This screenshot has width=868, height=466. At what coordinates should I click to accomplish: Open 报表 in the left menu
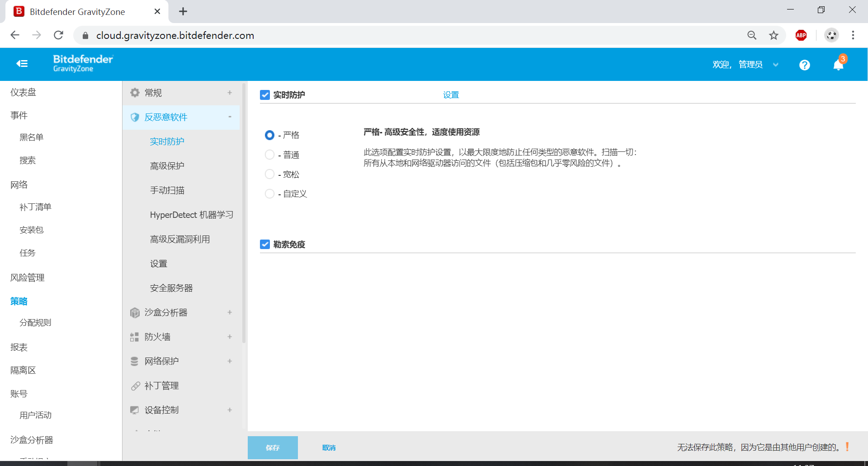[19, 347]
